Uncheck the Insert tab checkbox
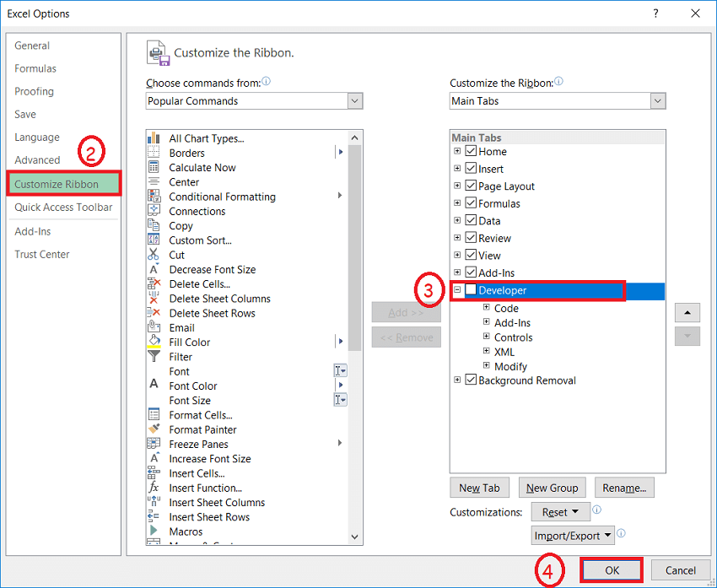The height and width of the screenshot is (588, 717). coord(471,168)
